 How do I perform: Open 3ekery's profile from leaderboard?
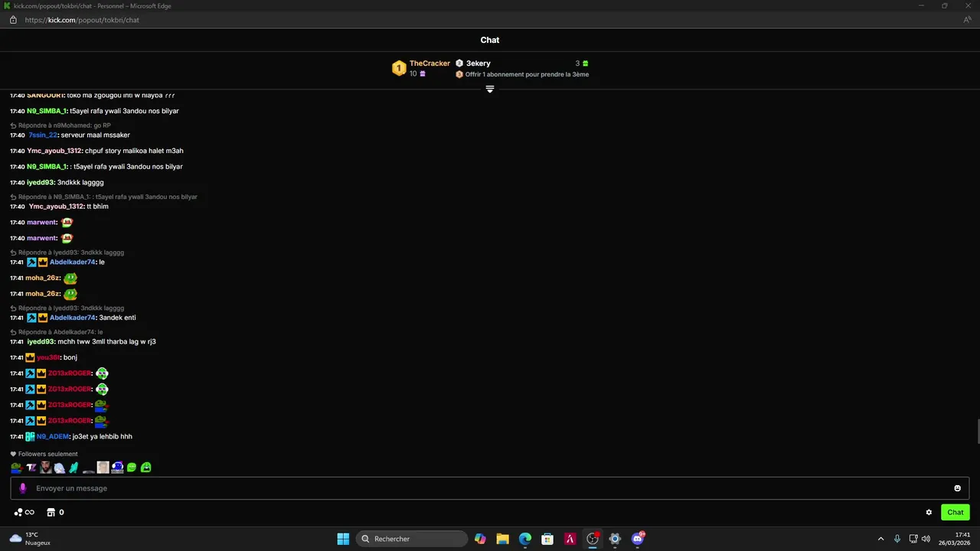tap(479, 64)
